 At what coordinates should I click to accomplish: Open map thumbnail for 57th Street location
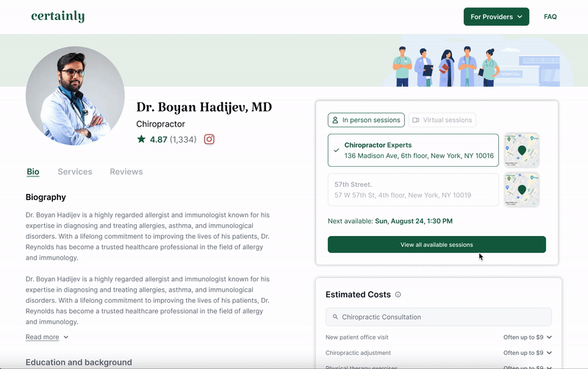522,190
